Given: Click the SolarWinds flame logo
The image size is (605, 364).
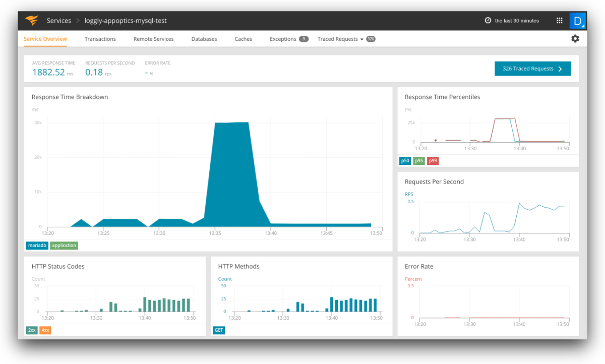Looking at the screenshot, I should click(31, 21).
